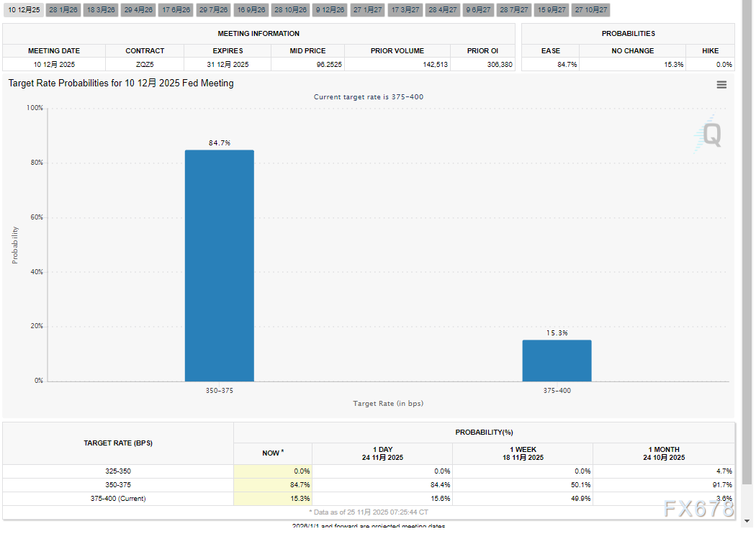Viewport: 756px width, 534px height.
Task: Switch to the 17 3月27 meeting tab
Action: (x=405, y=10)
